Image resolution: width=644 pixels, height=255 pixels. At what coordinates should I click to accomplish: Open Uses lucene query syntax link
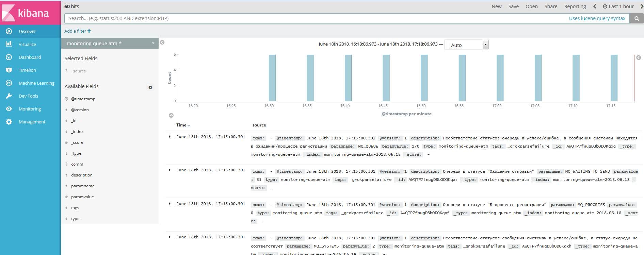[597, 18]
